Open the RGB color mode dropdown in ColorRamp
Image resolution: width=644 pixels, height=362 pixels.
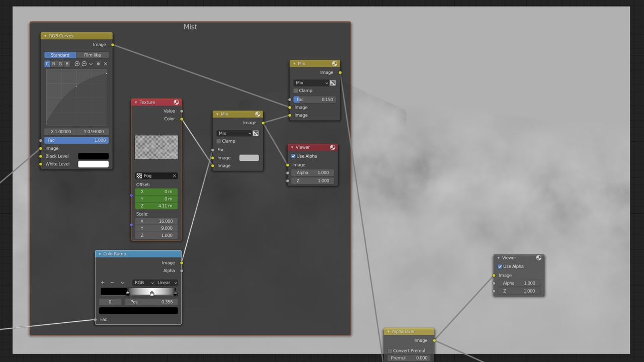point(143,283)
